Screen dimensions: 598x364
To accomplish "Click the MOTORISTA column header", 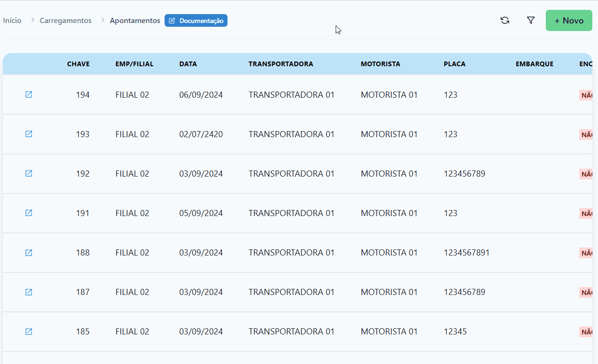I will click(x=380, y=64).
